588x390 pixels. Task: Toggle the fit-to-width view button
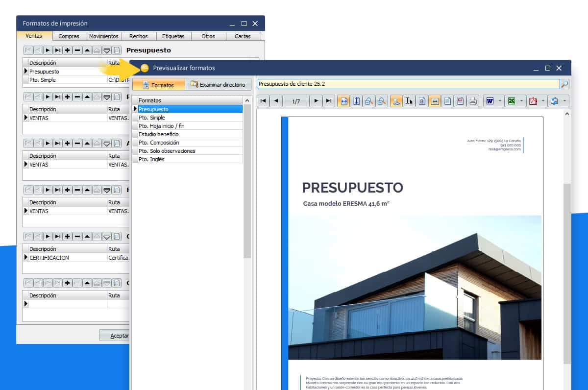[x=344, y=101]
